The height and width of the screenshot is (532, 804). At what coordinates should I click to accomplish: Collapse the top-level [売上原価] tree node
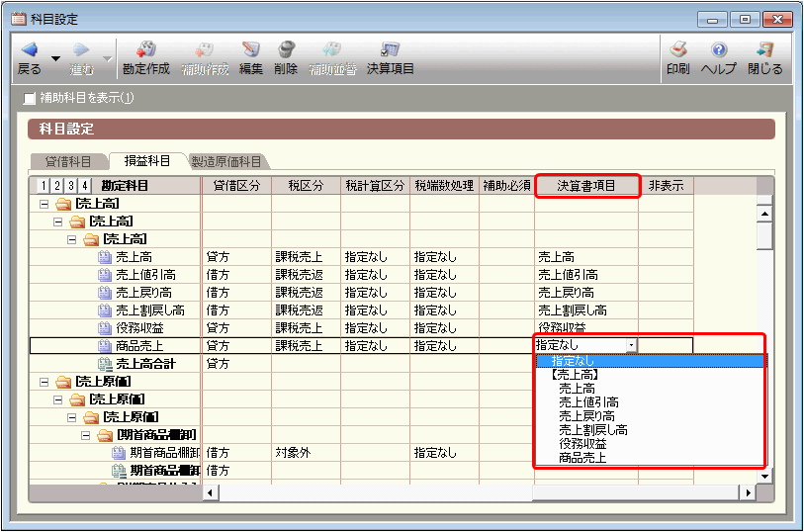point(44,382)
